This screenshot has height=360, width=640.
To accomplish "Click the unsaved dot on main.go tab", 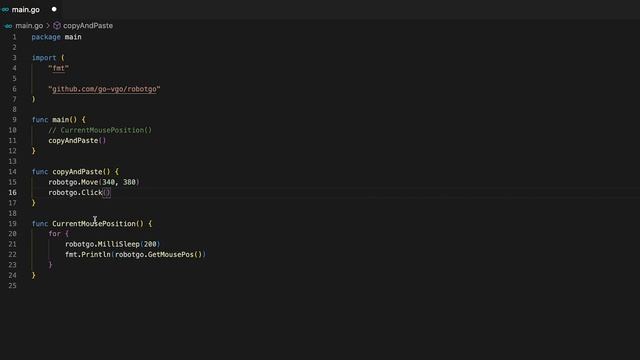I will point(54,9).
